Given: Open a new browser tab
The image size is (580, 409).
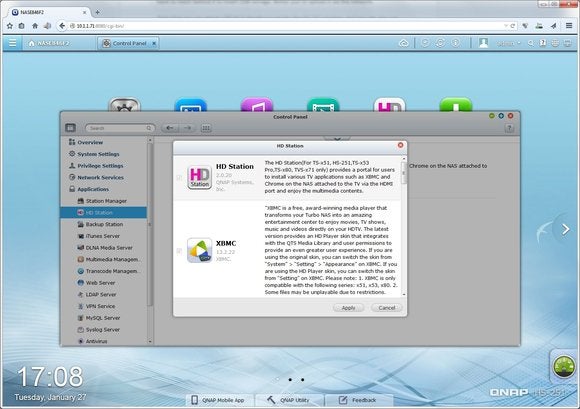Looking at the screenshot, I should coord(97,12).
